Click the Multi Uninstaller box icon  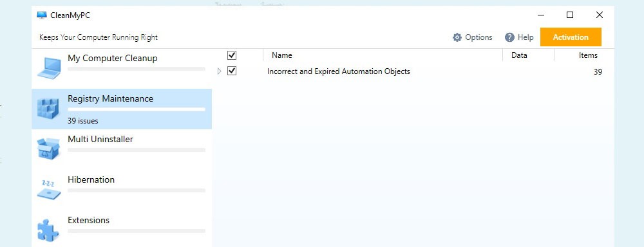[x=48, y=149]
